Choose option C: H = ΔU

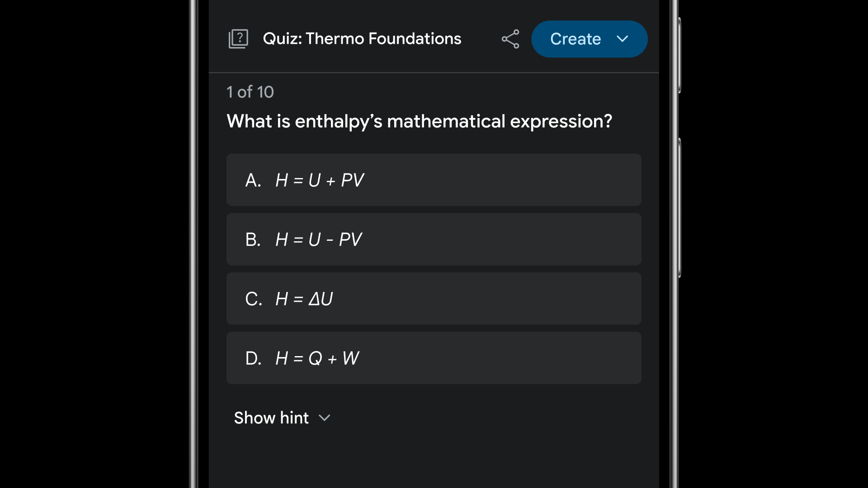click(434, 299)
